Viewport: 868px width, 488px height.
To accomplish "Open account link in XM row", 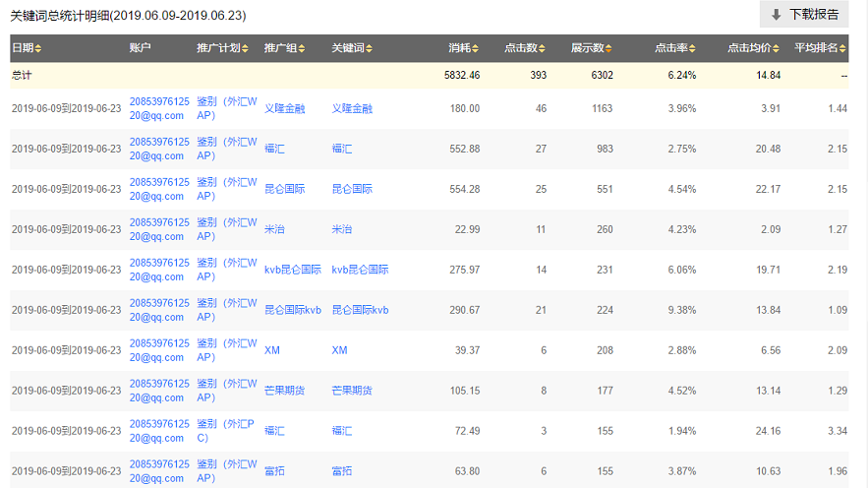I will pos(159,350).
